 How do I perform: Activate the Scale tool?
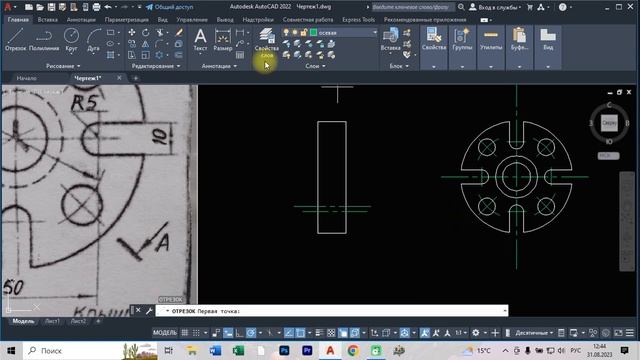coord(146,55)
